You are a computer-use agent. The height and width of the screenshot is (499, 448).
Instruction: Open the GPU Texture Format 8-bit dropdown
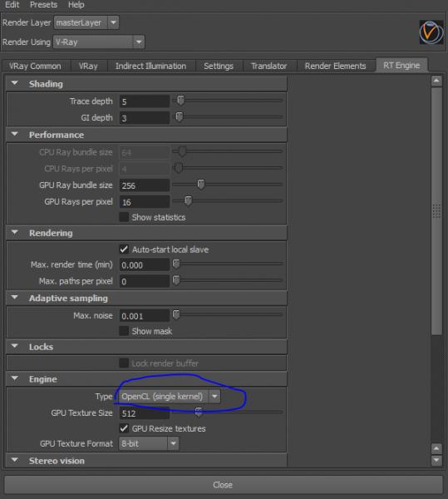(x=149, y=443)
